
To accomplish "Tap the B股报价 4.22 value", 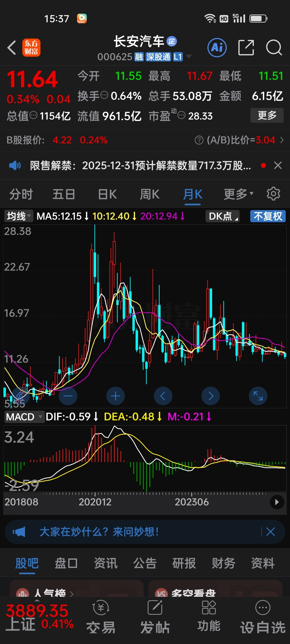I will pos(62,140).
